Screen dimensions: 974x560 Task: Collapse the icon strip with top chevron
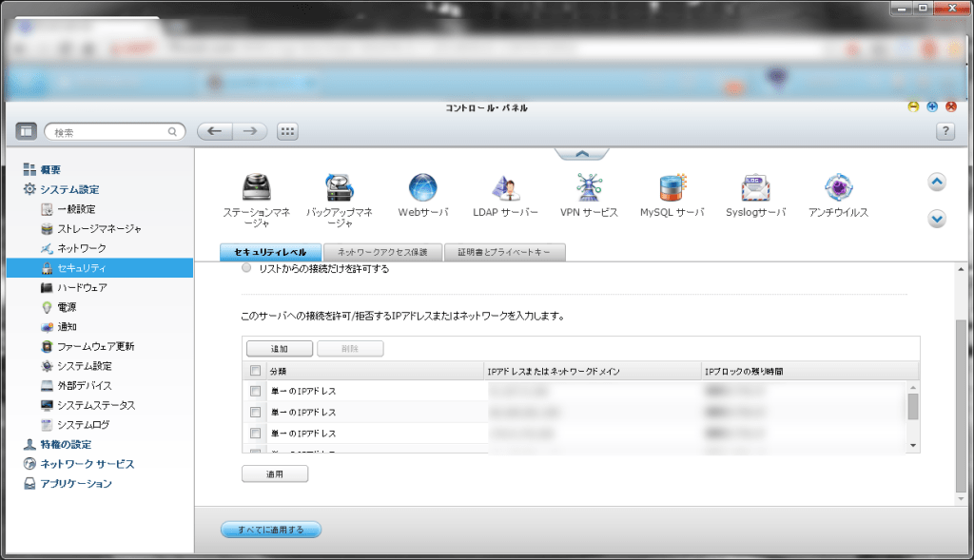[582, 153]
